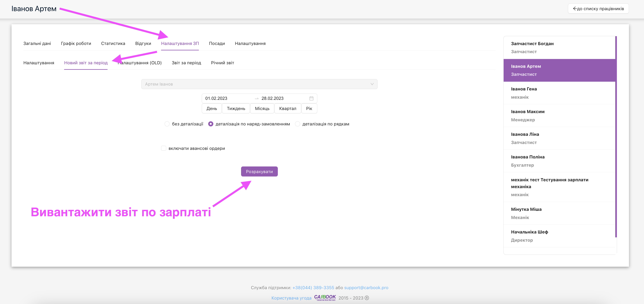Viewport: 644px width, 304px height.
Task: Switch to Графік роботи tab
Action: [76, 43]
